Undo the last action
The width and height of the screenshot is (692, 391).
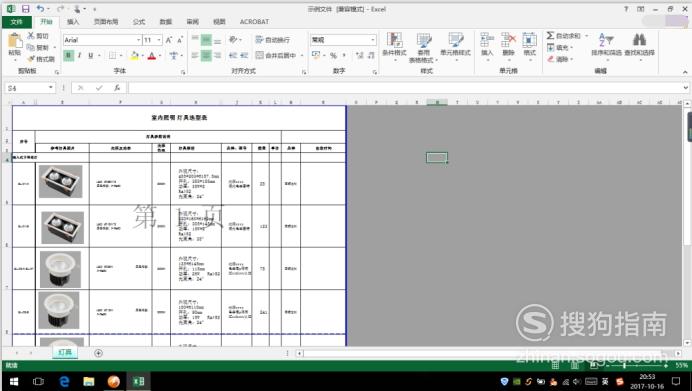pyautogui.click(x=40, y=9)
